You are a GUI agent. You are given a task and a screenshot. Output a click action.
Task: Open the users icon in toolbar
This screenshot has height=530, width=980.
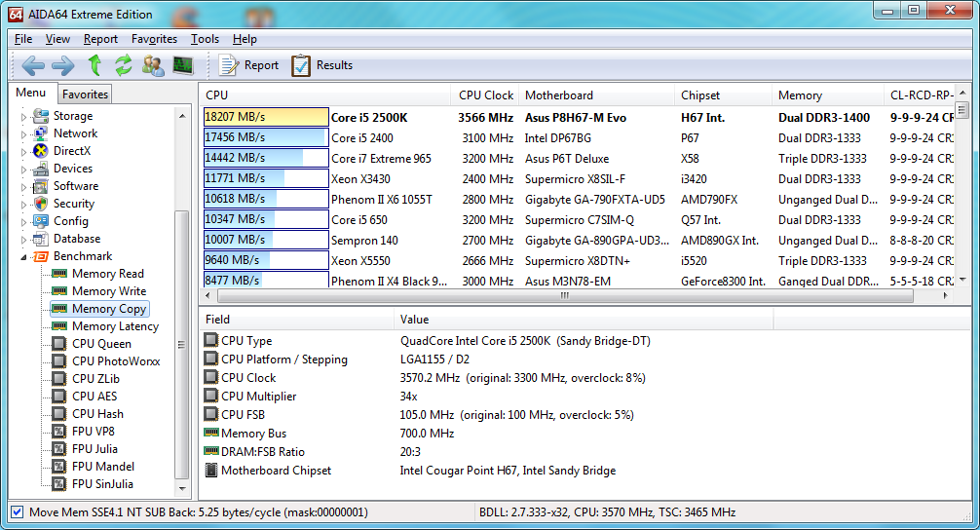click(x=153, y=65)
